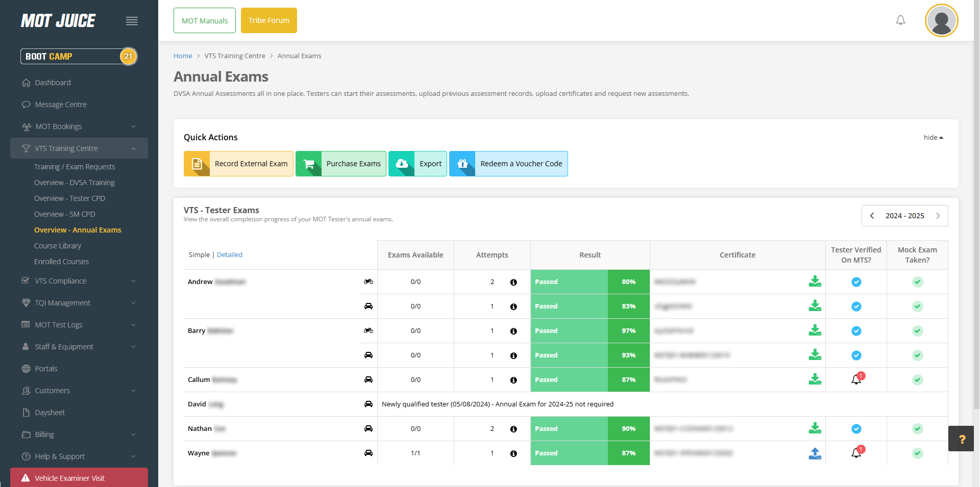Viewport: 980px width, 487px height.
Task: Go to next exam year after 2024 - 2025
Action: coord(938,216)
